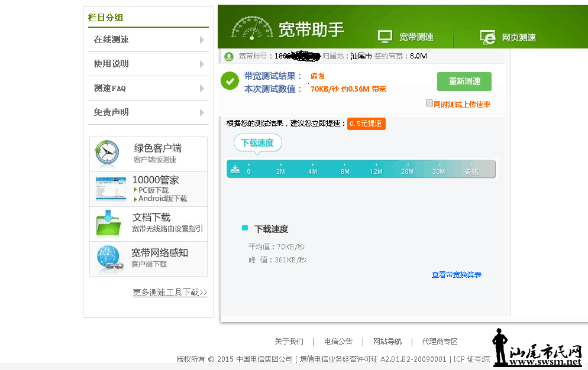This screenshot has height=370, width=588.
Task: Switch to the 网页测速 tab
Action: click(x=508, y=37)
